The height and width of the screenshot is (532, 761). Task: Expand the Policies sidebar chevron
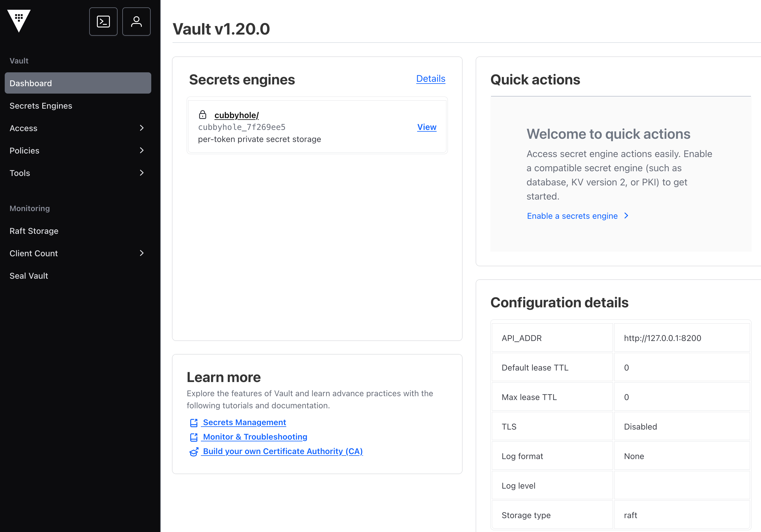coord(142,151)
